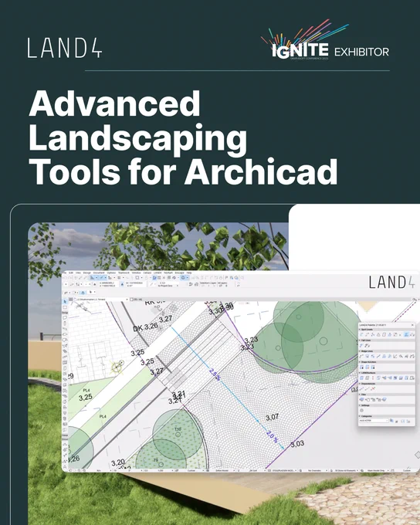The width and height of the screenshot is (420, 525).
Task: Click icon right of Categories dropdown
Action: pos(391,421)
